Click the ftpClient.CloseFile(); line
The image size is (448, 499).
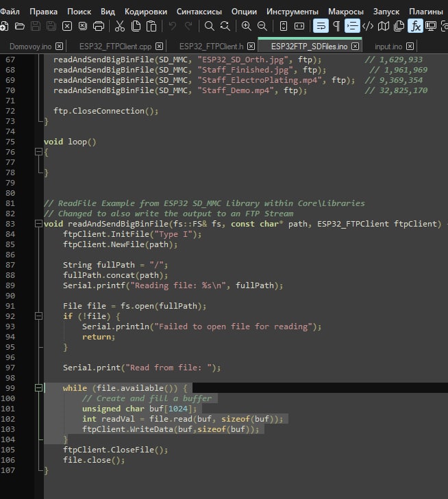click(115, 450)
